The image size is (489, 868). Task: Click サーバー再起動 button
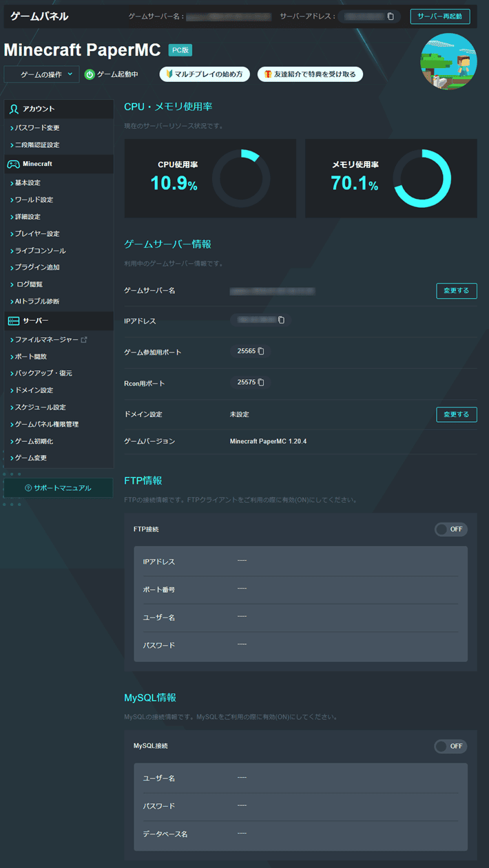pyautogui.click(x=440, y=17)
